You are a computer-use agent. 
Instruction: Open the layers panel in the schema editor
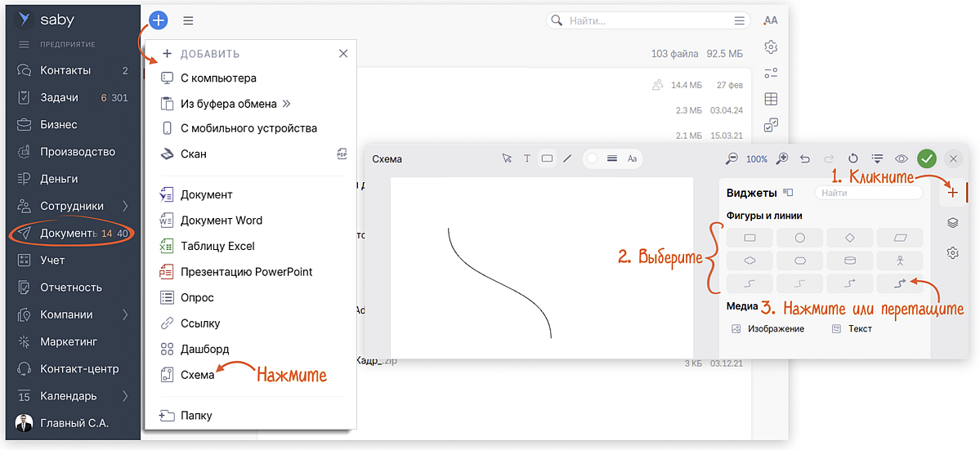pos(952,223)
